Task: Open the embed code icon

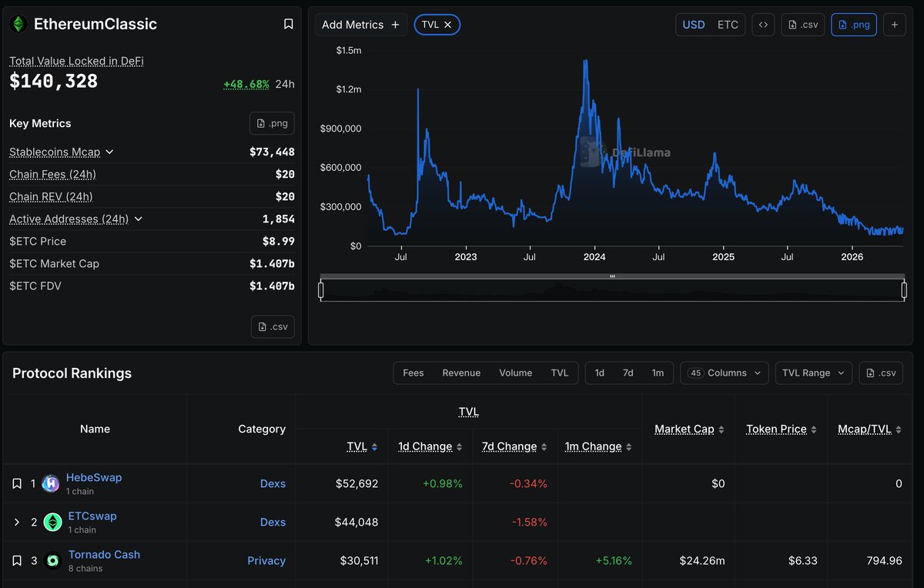Action: [x=763, y=25]
